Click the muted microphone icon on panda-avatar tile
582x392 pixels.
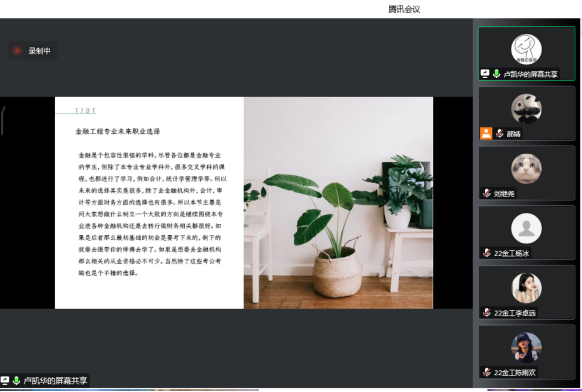click(500, 133)
